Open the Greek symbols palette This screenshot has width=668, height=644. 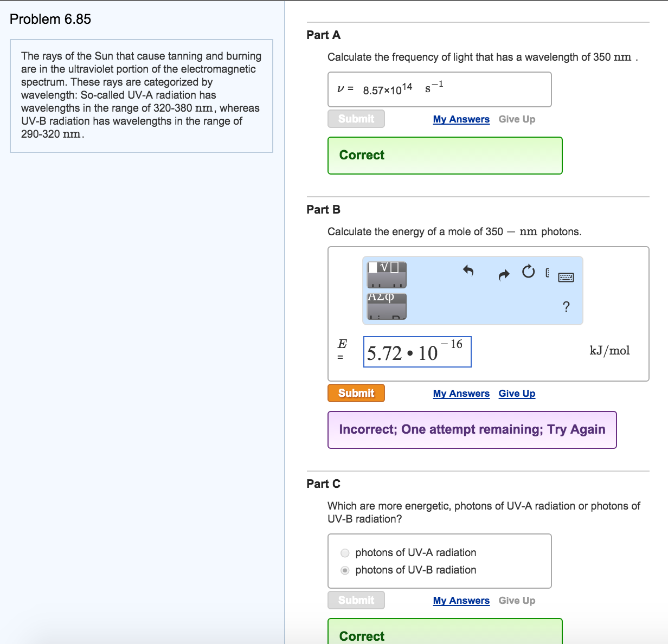(x=387, y=306)
